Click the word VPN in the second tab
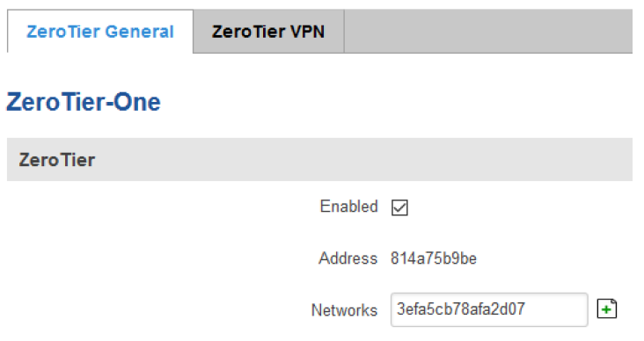 coord(307,32)
